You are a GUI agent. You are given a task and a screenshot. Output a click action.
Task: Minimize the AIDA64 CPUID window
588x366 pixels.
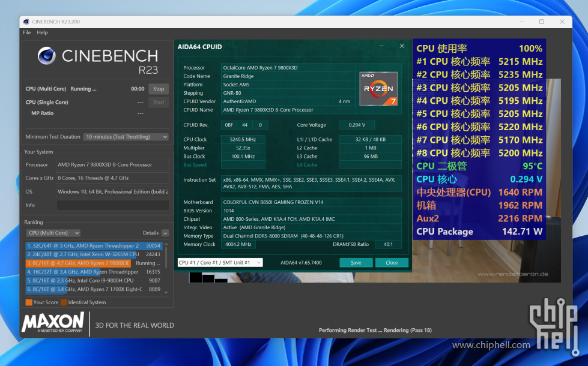381,46
